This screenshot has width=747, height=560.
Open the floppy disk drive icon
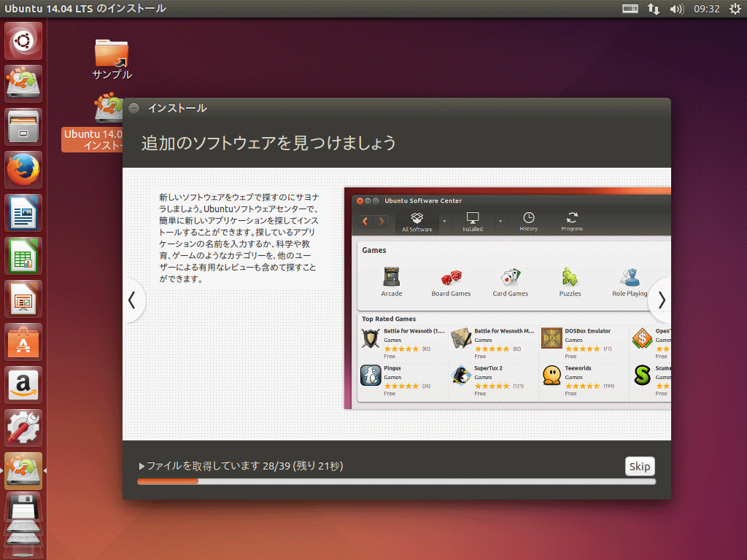(23, 508)
